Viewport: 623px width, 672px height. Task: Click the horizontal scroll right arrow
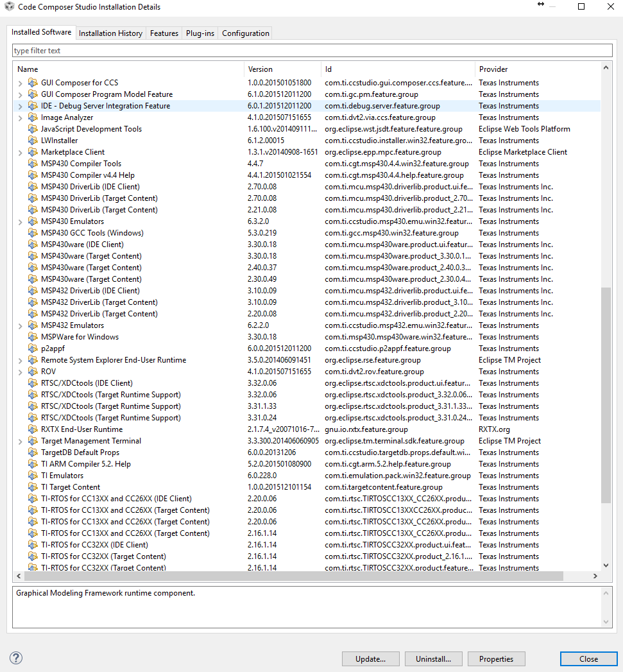[595, 576]
